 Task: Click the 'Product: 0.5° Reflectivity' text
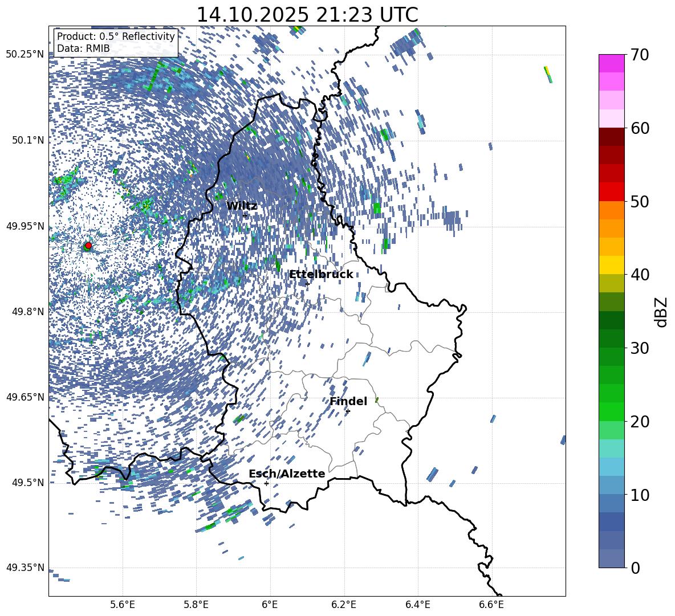click(116, 36)
